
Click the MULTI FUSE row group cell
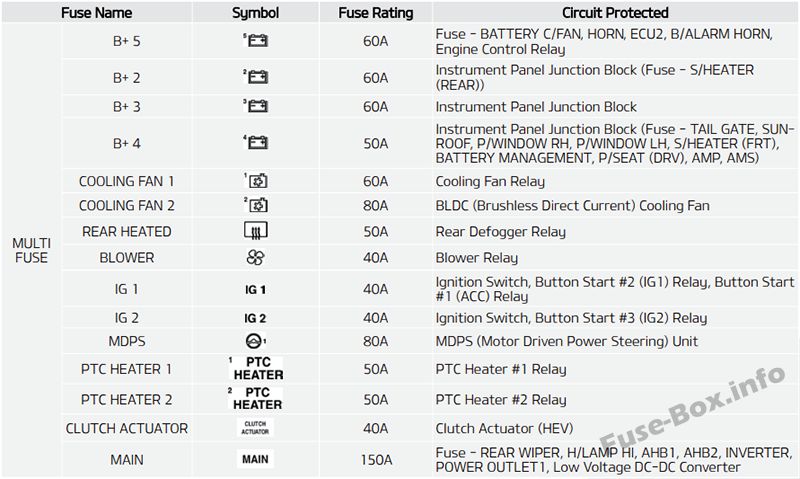point(31,250)
